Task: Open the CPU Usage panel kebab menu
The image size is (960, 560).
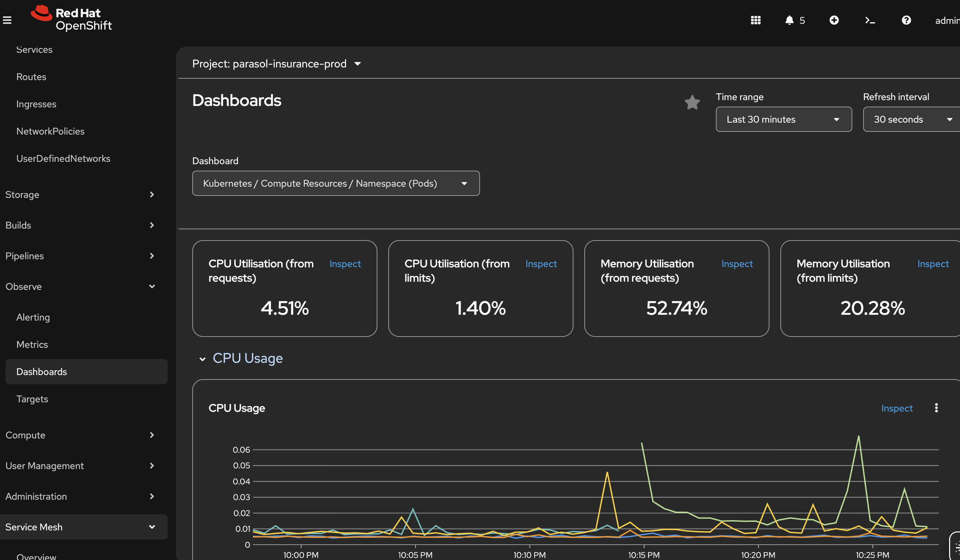Action: (x=937, y=408)
